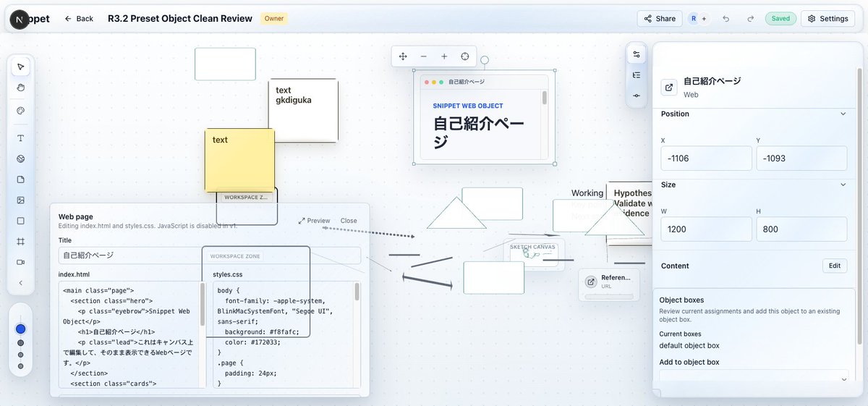Open the properties sliders panel tab
This screenshot has width=868, height=406.
coord(637,54)
